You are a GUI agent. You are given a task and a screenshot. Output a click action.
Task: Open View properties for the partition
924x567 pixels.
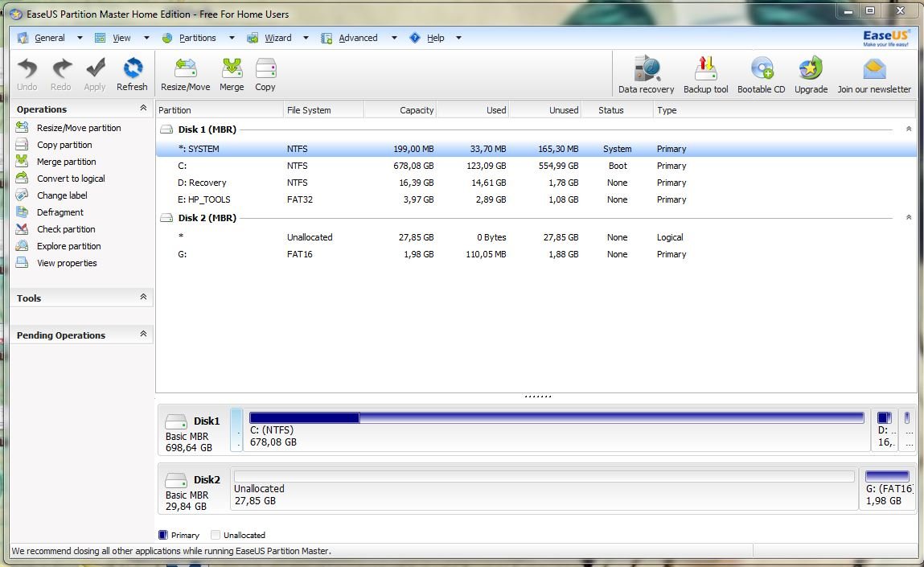tap(67, 263)
